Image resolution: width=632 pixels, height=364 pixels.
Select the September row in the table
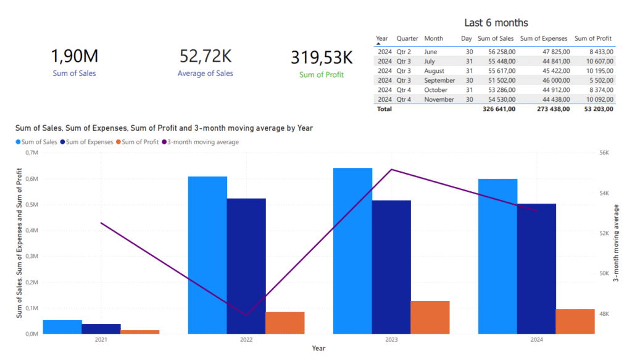[x=494, y=80]
